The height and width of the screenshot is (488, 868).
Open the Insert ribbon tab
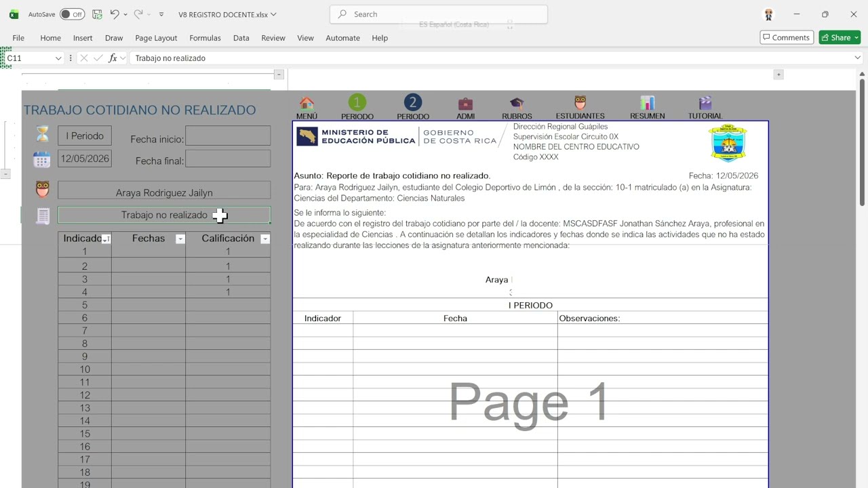click(83, 38)
